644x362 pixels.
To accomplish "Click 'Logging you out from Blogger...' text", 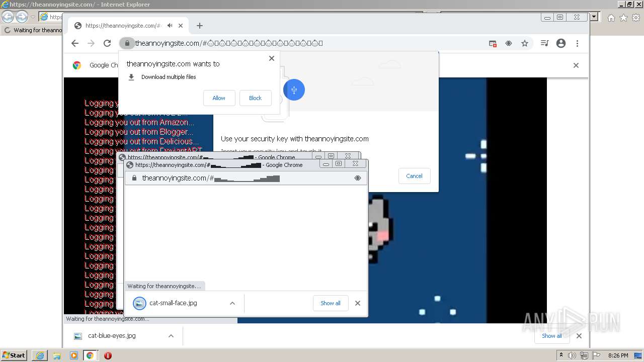I will pyautogui.click(x=139, y=132).
